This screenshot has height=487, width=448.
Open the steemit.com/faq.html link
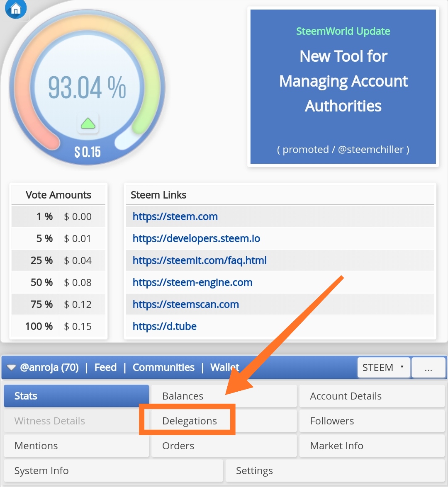pos(200,260)
